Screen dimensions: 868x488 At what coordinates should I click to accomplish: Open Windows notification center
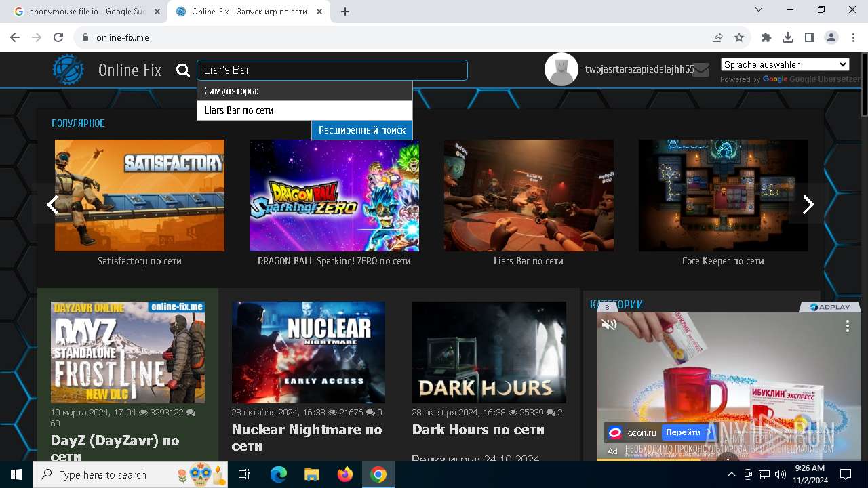(x=846, y=474)
